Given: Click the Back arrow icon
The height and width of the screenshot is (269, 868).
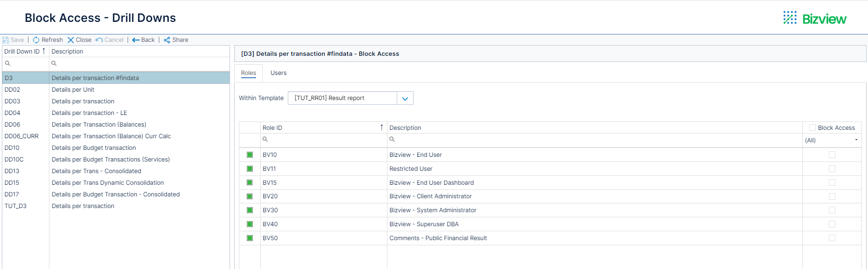Looking at the screenshot, I should 136,40.
